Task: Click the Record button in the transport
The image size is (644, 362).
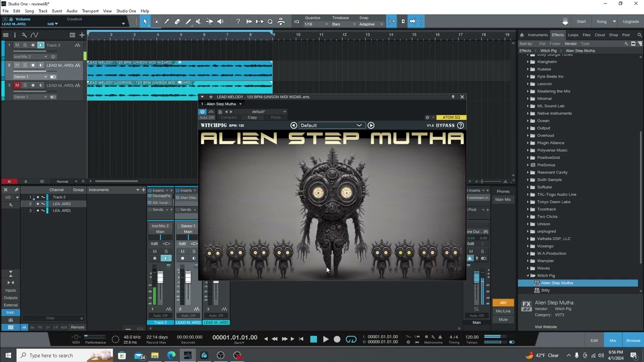Action: click(x=337, y=339)
